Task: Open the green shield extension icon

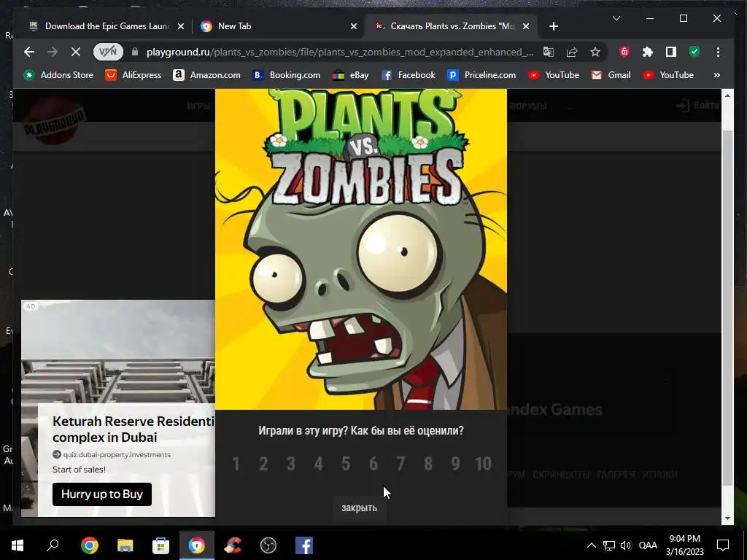Action: [x=694, y=52]
